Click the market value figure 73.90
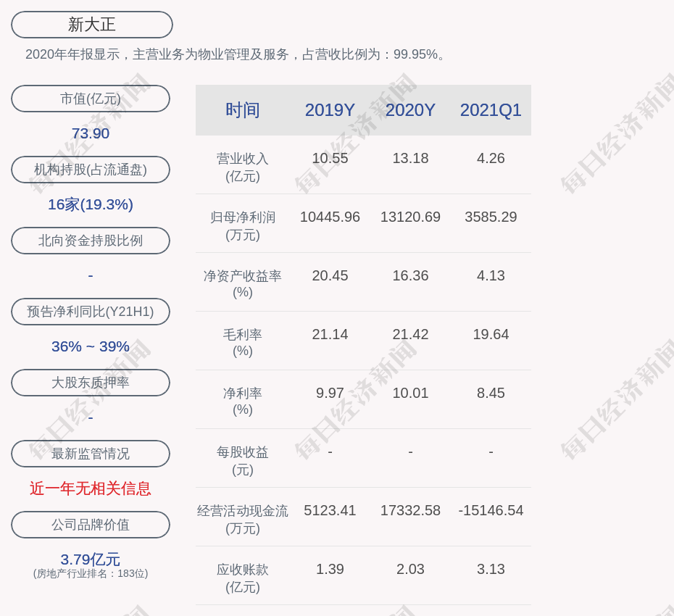This screenshot has width=674, height=616. (91, 133)
